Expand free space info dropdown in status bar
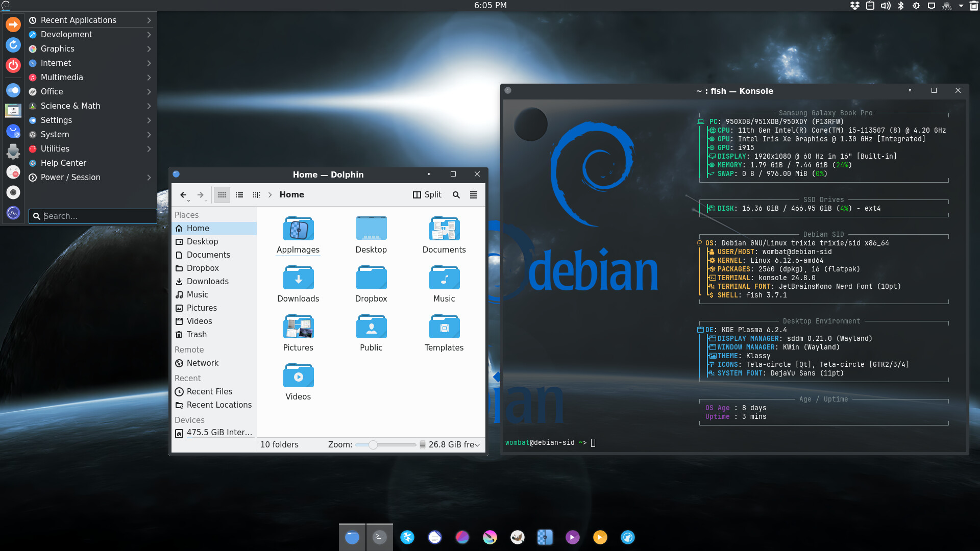 point(477,445)
